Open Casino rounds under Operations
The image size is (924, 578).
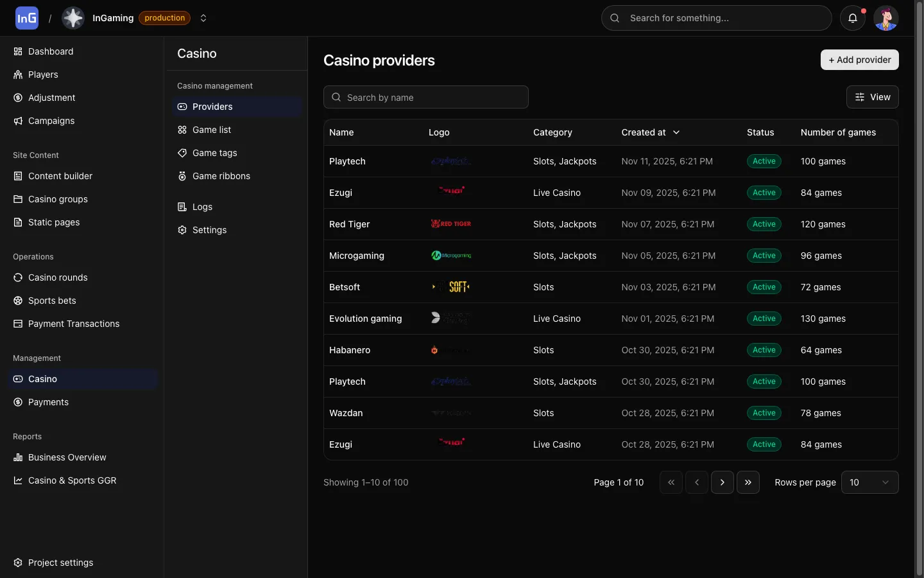pos(57,277)
